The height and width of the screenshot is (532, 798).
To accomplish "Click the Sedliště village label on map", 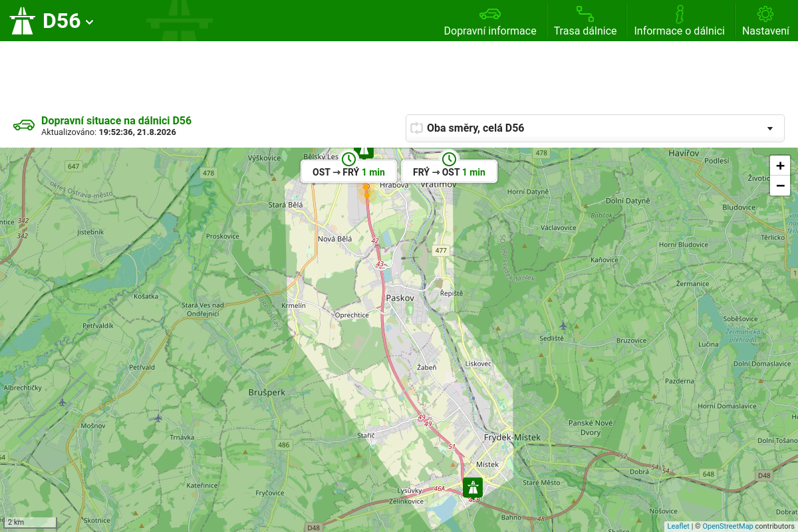I will [x=552, y=338].
